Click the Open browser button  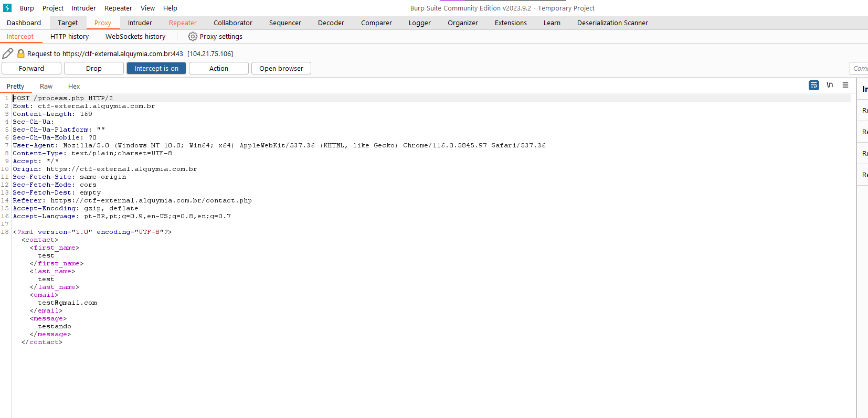[281, 68]
